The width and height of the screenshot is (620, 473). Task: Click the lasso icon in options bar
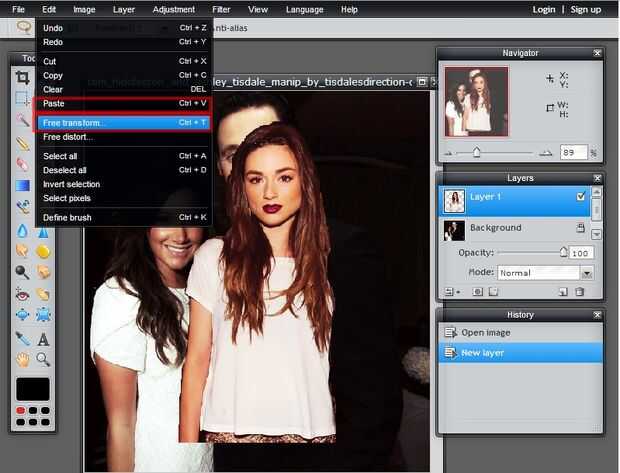click(x=24, y=27)
